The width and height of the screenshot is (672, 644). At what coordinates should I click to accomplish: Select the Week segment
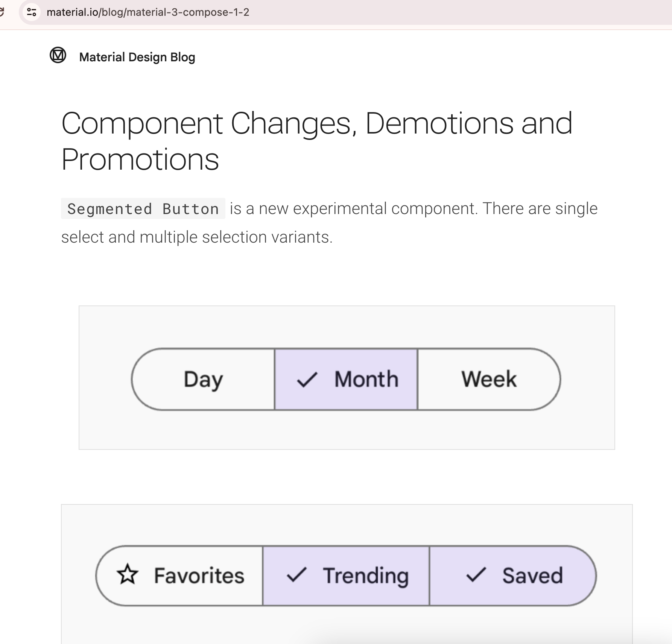(x=489, y=379)
